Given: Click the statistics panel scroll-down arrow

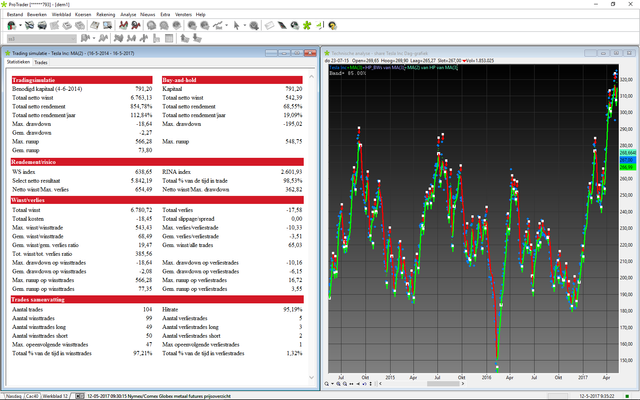Looking at the screenshot, I should click(x=312, y=378).
